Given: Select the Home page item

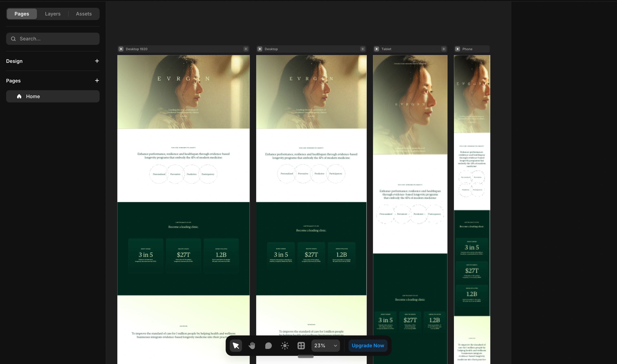Looking at the screenshot, I should 53,96.
